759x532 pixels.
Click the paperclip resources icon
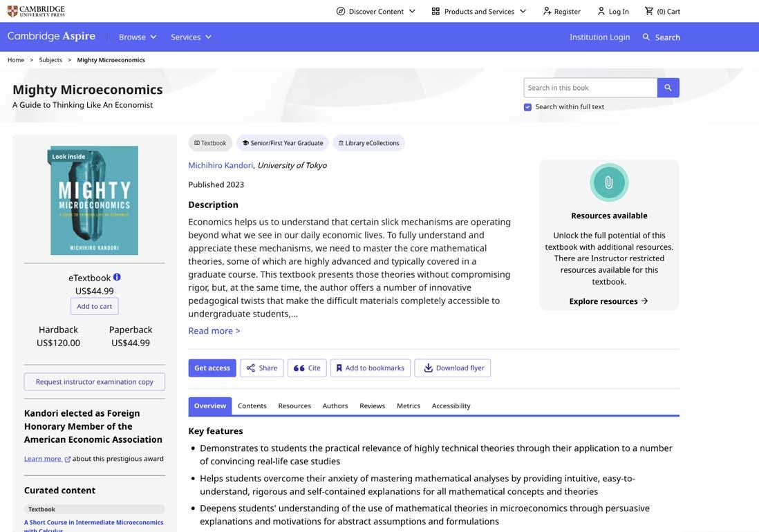tap(609, 182)
